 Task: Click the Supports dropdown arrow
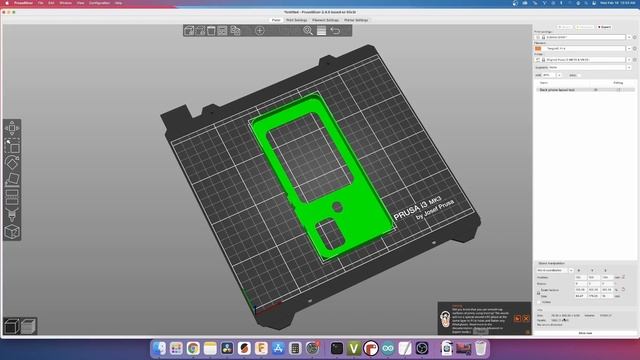click(x=629, y=67)
